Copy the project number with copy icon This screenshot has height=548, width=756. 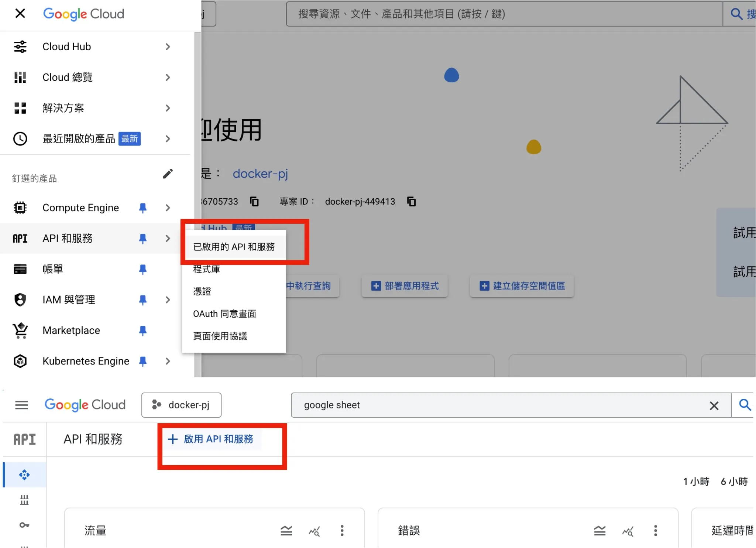coord(254,202)
